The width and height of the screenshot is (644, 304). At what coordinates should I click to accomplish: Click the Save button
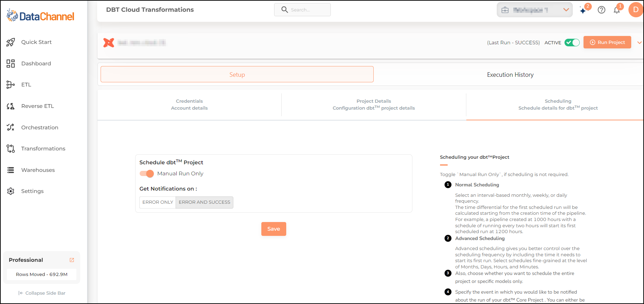point(273,229)
